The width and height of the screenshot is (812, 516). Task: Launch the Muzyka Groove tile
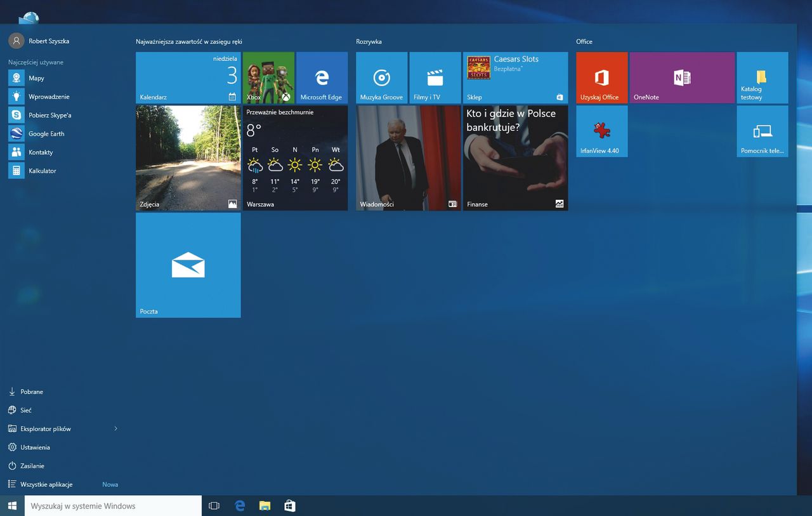point(381,78)
